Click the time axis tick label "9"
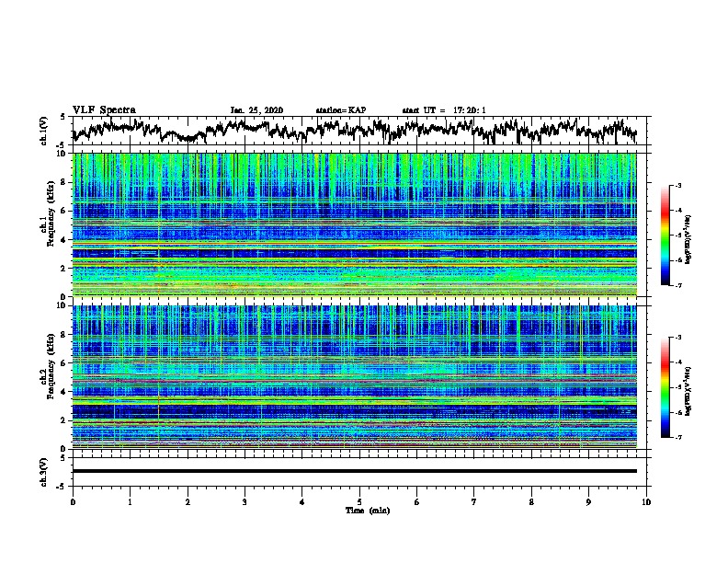This screenshot has width=728, height=563. pyautogui.click(x=588, y=501)
